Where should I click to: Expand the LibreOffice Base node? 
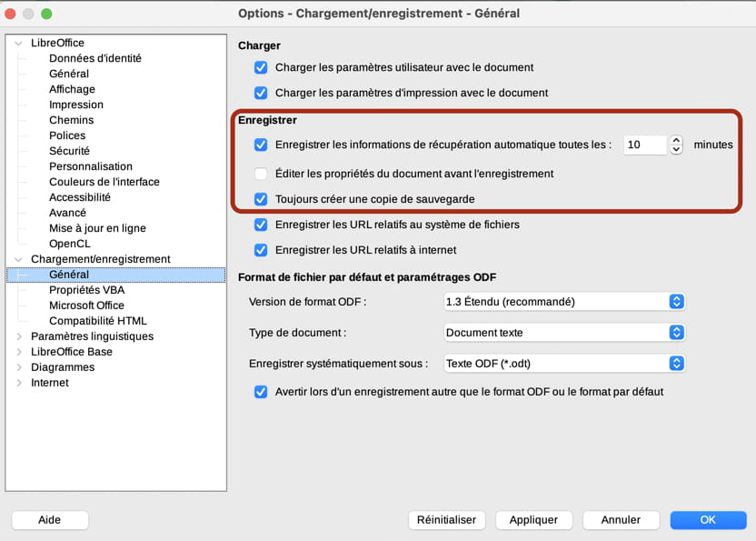pos(19,352)
